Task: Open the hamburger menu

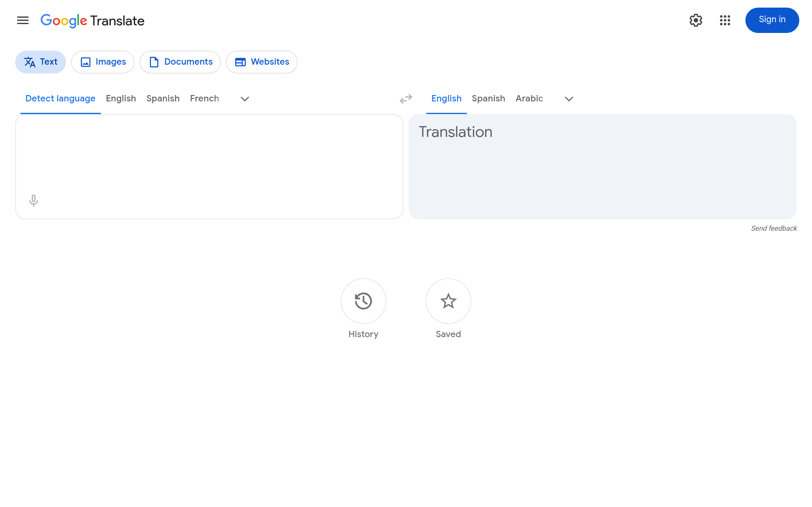Action: click(x=23, y=20)
